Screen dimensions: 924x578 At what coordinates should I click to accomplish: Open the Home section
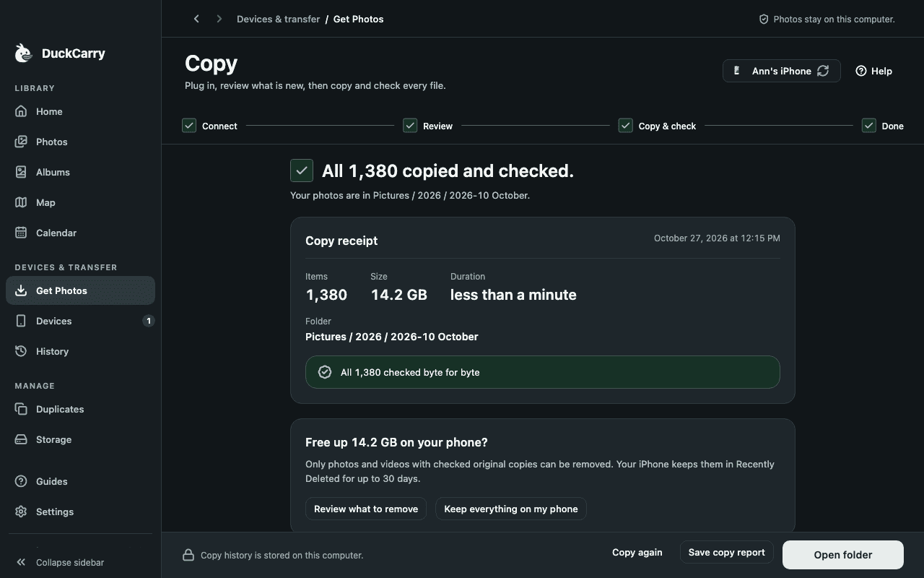click(80, 111)
